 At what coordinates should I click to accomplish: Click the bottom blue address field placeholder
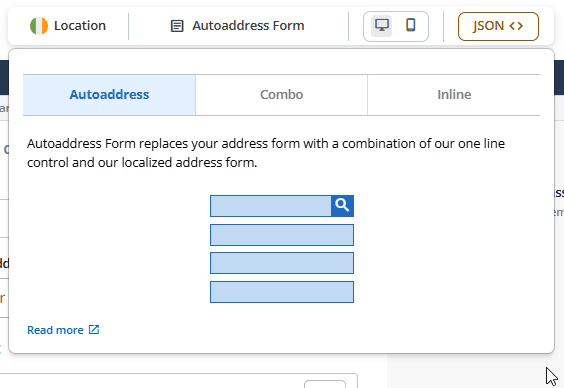pos(282,292)
